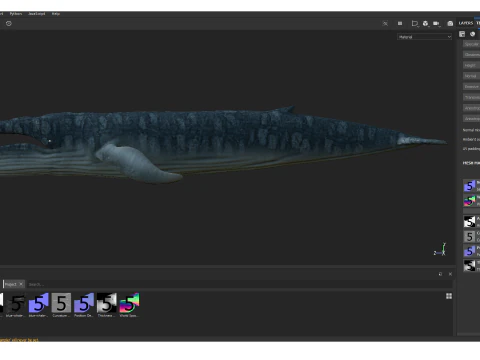The height and width of the screenshot is (360, 480).
Task: Click the Specular channel button
Action: coord(471,44)
